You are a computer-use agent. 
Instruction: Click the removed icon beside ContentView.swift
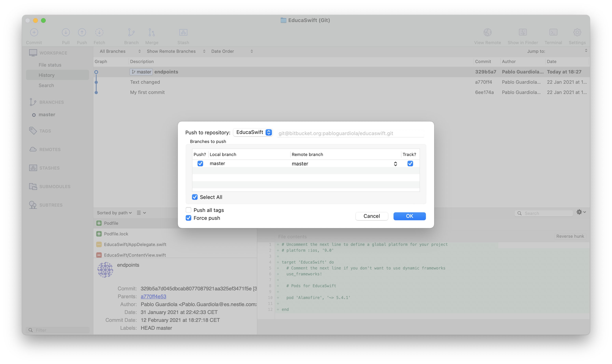pos(99,255)
